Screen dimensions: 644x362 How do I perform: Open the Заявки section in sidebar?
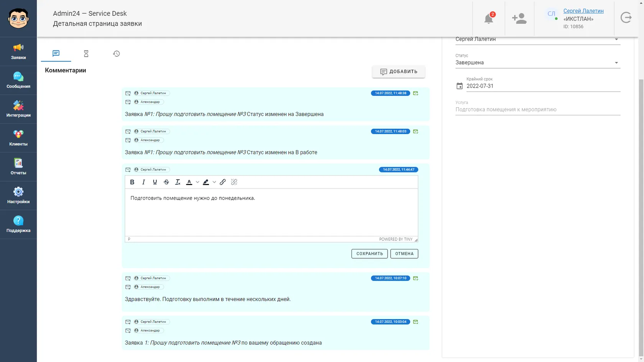coord(18,52)
